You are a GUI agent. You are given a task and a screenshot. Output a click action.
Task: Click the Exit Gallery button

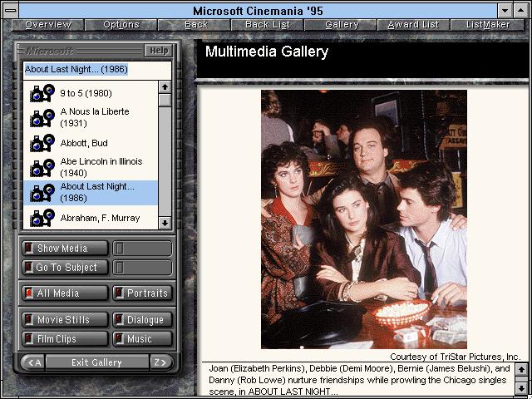click(96, 362)
